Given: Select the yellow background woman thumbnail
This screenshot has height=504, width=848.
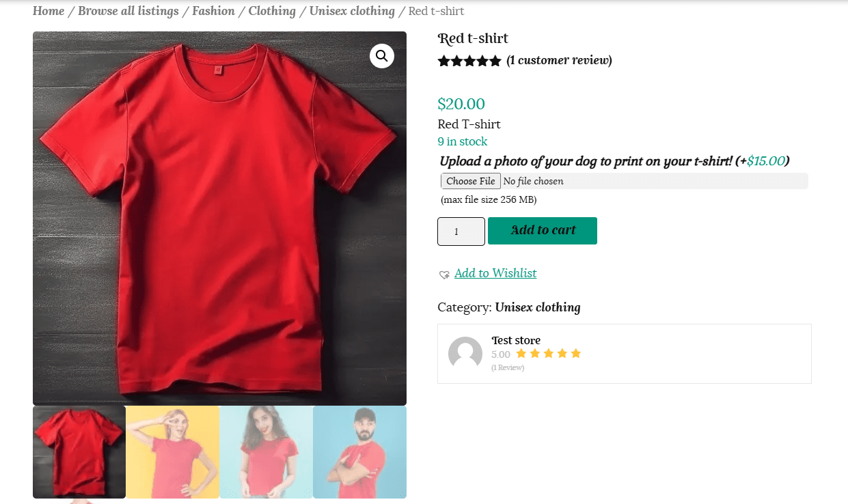Looking at the screenshot, I should tap(173, 452).
